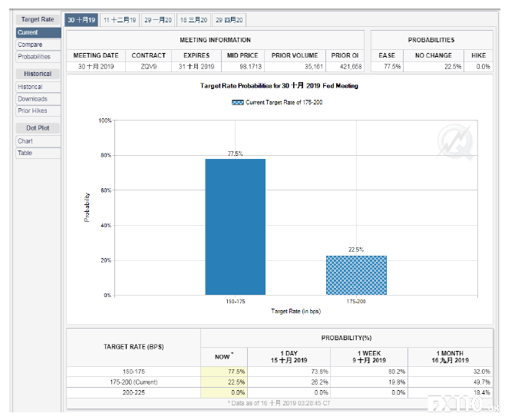
Task: Open Prior Hikes in sidebar
Action: (38, 111)
